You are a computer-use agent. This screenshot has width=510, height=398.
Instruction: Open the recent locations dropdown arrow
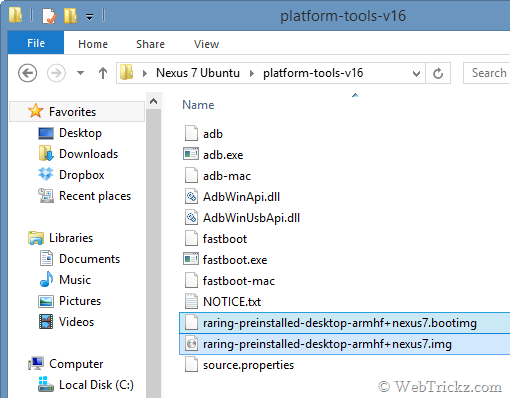point(80,73)
